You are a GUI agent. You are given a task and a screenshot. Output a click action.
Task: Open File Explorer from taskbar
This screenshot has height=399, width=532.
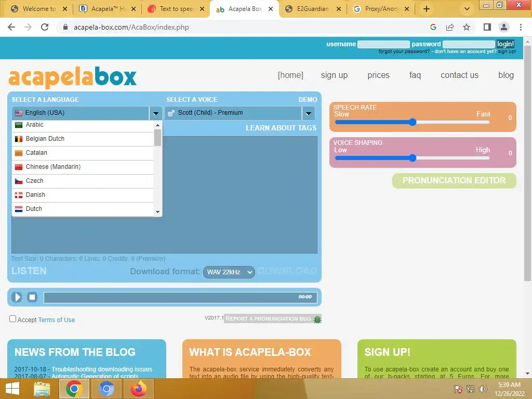coord(42,389)
